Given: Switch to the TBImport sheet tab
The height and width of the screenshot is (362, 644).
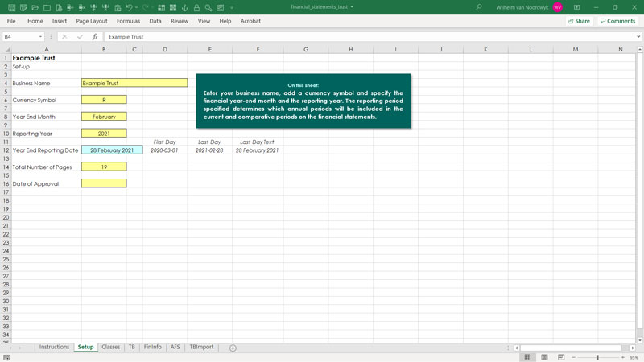Looking at the screenshot, I should [201, 347].
